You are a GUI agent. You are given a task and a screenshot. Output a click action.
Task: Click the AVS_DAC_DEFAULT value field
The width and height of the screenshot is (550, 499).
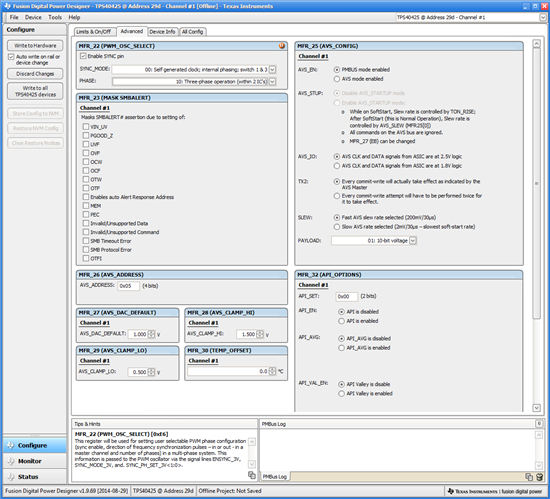(x=138, y=334)
